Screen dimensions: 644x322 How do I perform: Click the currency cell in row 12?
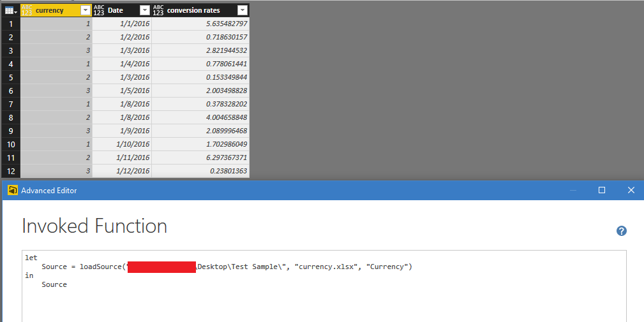click(56, 171)
